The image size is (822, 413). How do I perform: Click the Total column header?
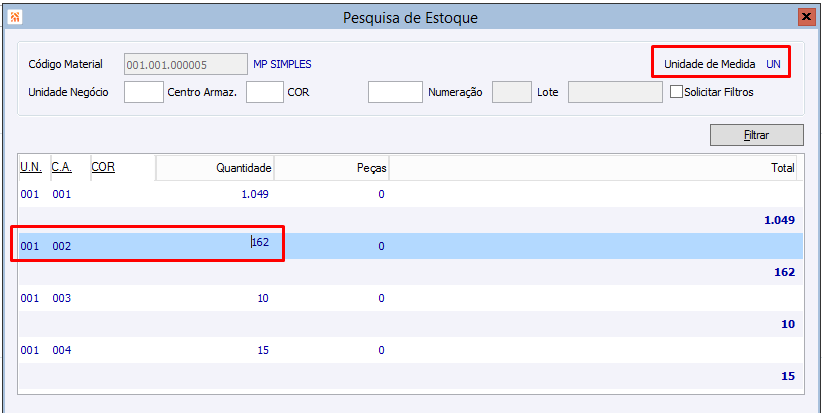[593, 168]
